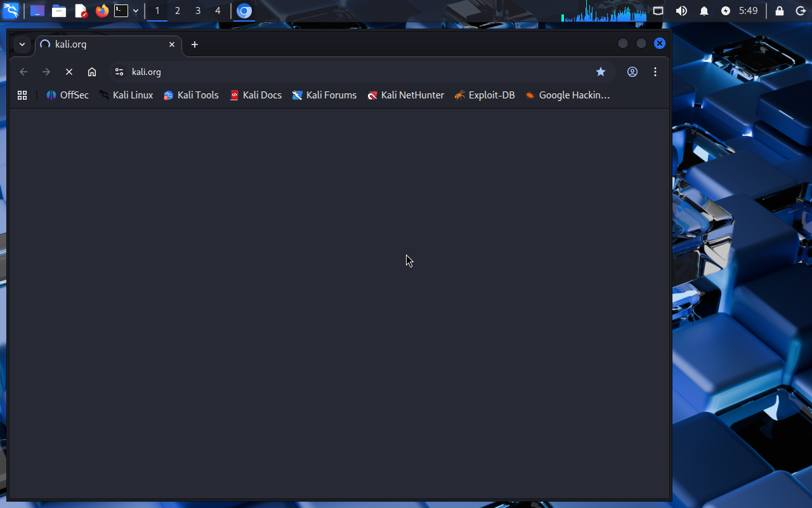The width and height of the screenshot is (812, 508).
Task: Open the Exploit-DB bookmark
Action: point(485,95)
